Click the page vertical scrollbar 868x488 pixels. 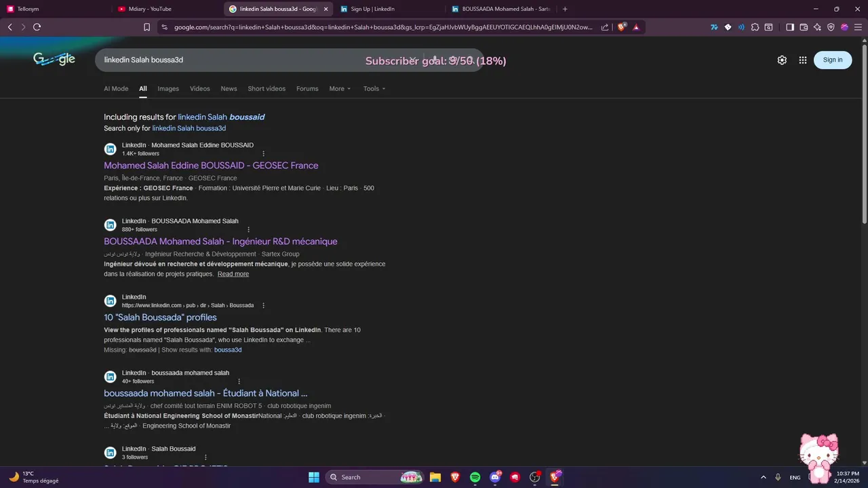tap(864, 136)
